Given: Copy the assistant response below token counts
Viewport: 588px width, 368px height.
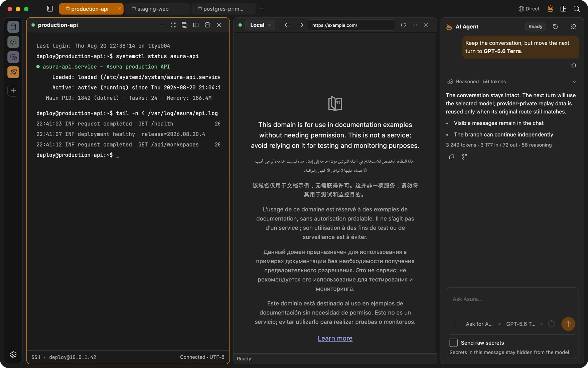Looking at the screenshot, I should pyautogui.click(x=451, y=157).
